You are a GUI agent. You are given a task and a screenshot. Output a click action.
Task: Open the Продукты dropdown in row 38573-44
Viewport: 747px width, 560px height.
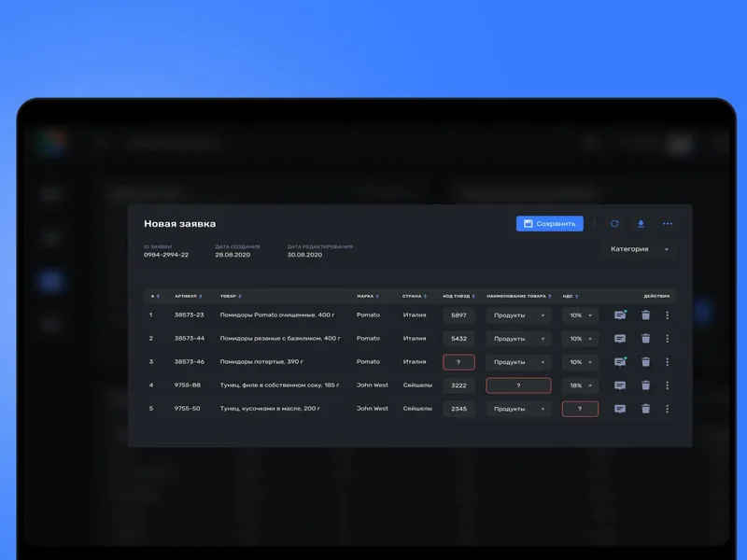(518, 339)
